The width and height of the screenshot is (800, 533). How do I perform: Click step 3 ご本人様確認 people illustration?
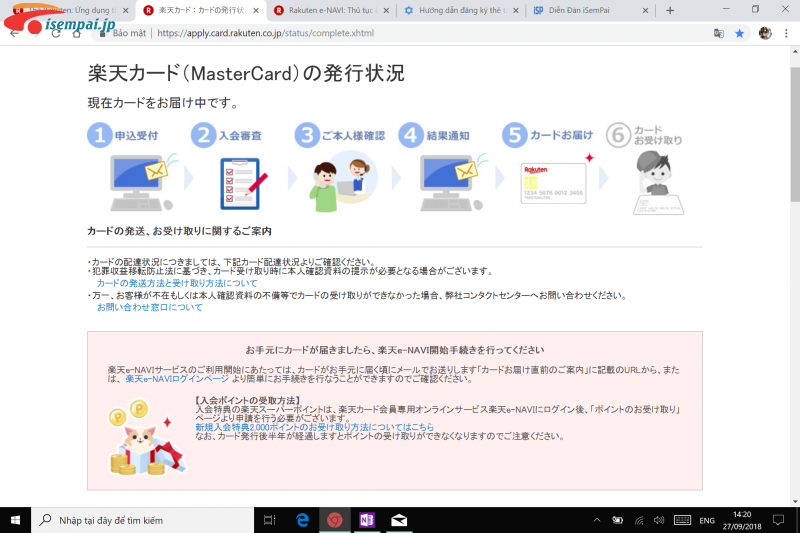(x=343, y=182)
